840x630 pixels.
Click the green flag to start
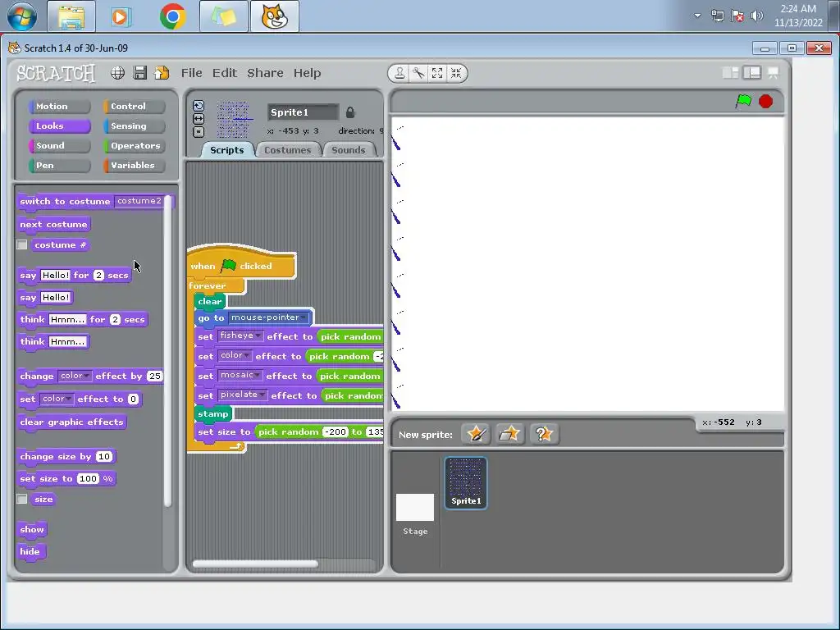[x=743, y=101]
